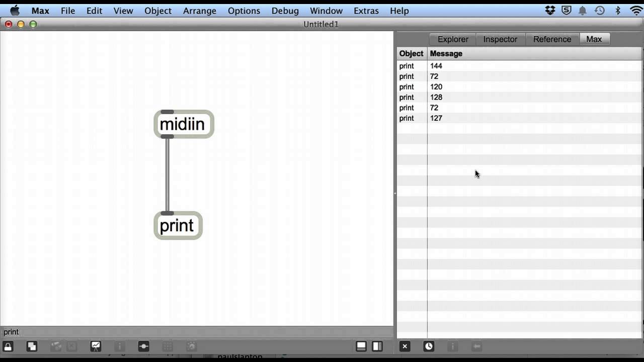Viewport: 644px width, 362px height.
Task: Click the Bluetooth menu bar icon
Action: (x=618, y=10)
